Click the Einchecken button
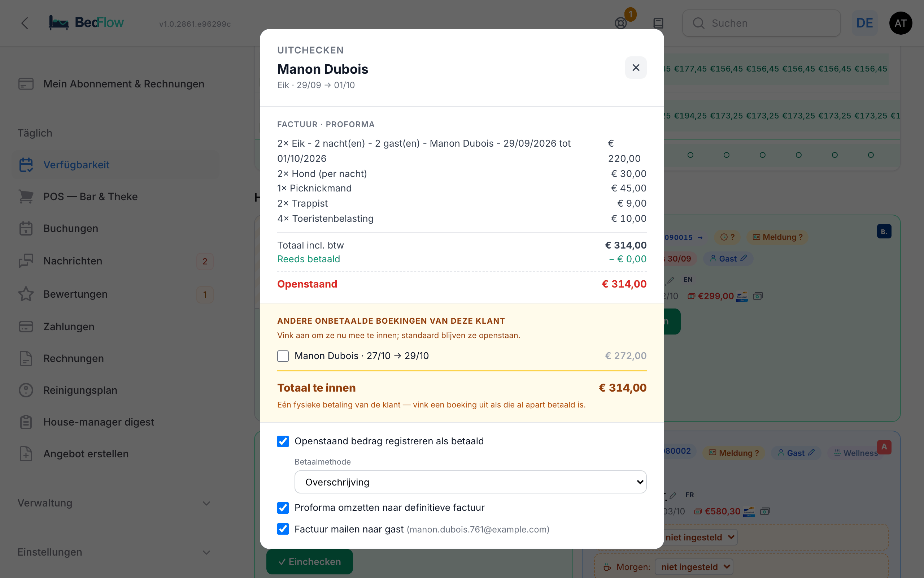 (x=309, y=561)
